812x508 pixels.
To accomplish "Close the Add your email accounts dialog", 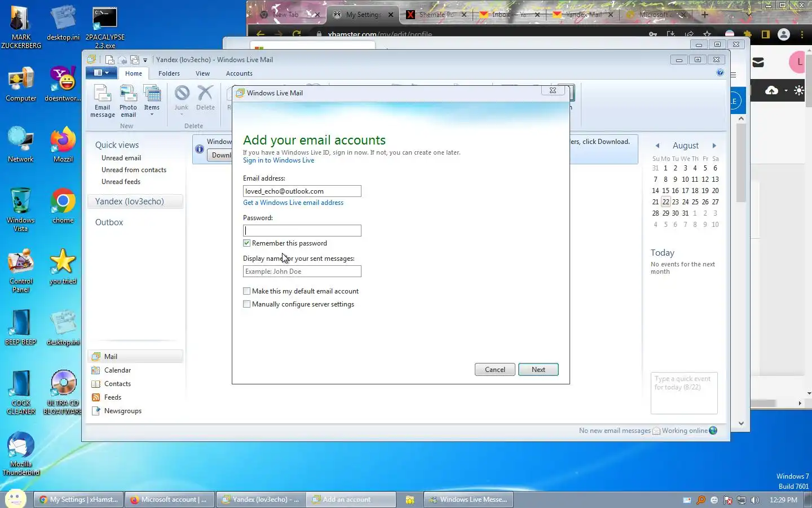I will (553, 90).
